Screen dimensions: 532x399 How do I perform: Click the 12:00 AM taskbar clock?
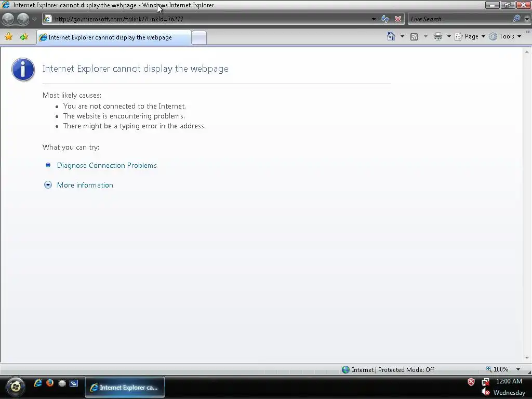coord(509,381)
